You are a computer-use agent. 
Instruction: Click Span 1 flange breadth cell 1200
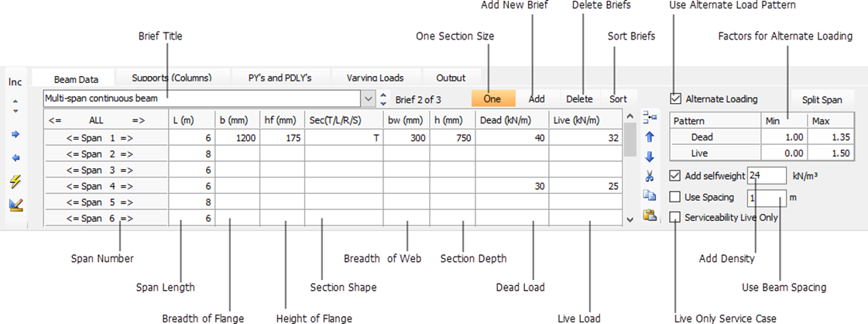tap(238, 139)
